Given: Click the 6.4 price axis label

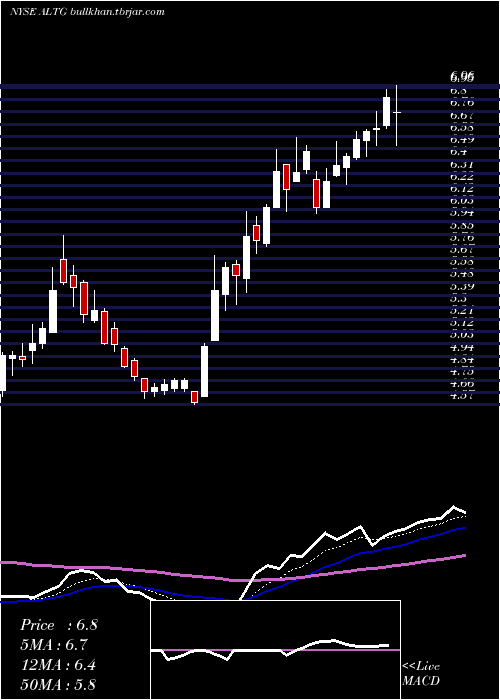Looking at the screenshot, I should click(x=458, y=152).
